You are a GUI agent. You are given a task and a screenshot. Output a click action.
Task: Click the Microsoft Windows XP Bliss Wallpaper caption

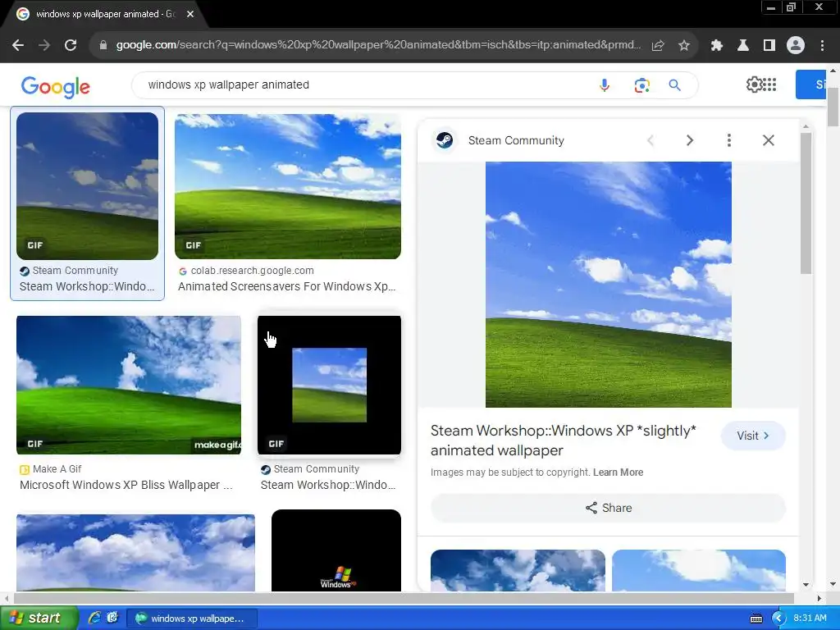click(126, 485)
